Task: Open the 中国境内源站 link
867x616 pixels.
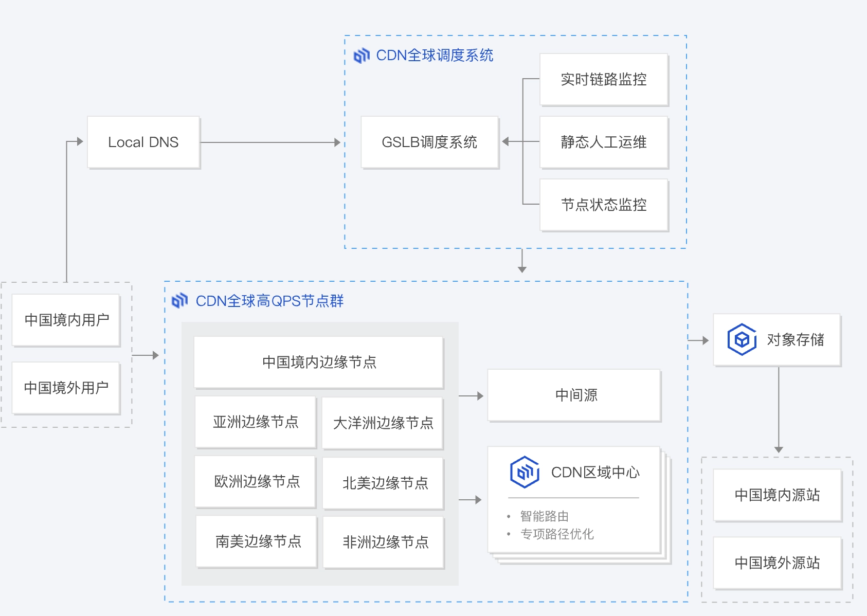Action: pyautogui.click(x=777, y=495)
